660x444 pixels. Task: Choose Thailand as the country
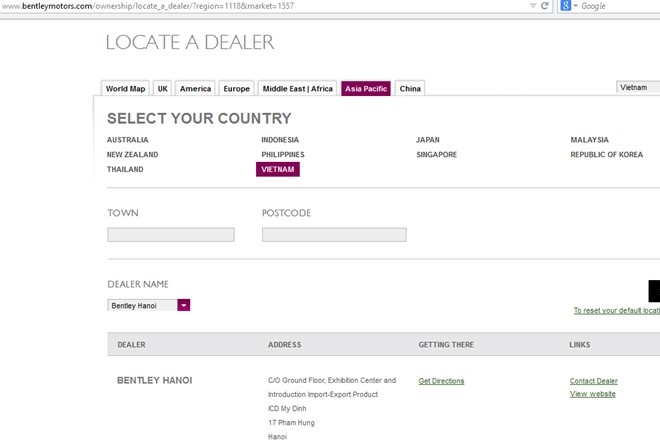(125, 170)
